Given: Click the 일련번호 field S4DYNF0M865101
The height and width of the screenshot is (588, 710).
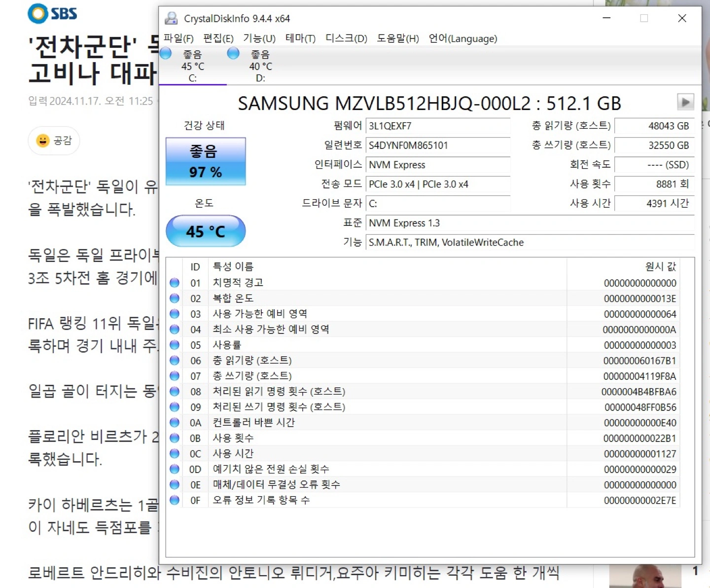Looking at the screenshot, I should (438, 145).
